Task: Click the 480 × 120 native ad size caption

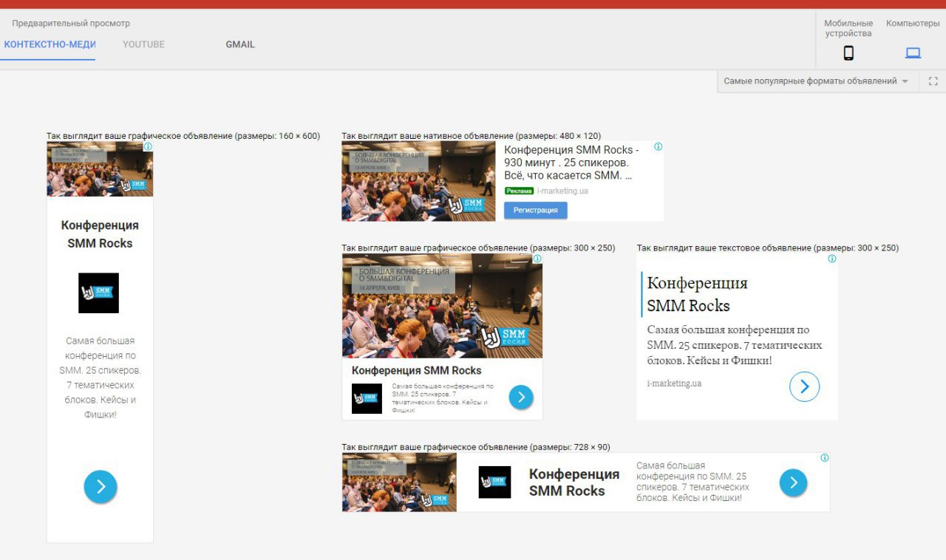Action: coord(472,136)
